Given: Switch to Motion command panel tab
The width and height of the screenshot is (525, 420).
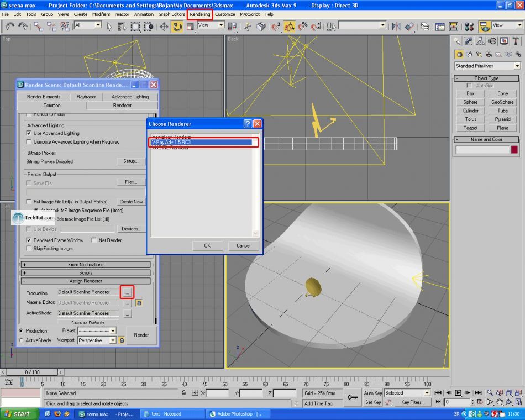Looking at the screenshot, I should click(x=492, y=41).
